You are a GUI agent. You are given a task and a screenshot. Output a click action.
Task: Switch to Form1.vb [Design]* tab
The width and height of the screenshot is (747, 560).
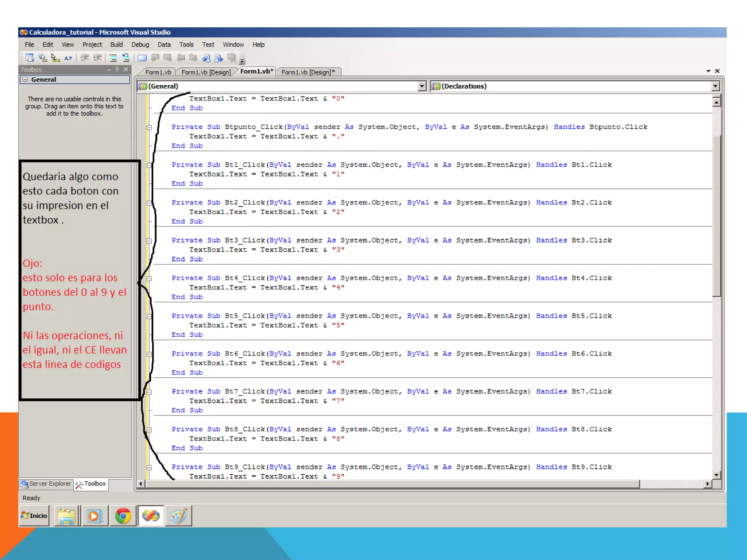tap(307, 72)
